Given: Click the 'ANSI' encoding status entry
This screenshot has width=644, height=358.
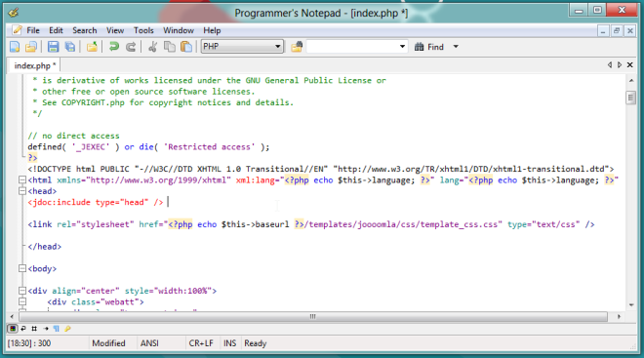Looking at the screenshot, I should [149, 343].
